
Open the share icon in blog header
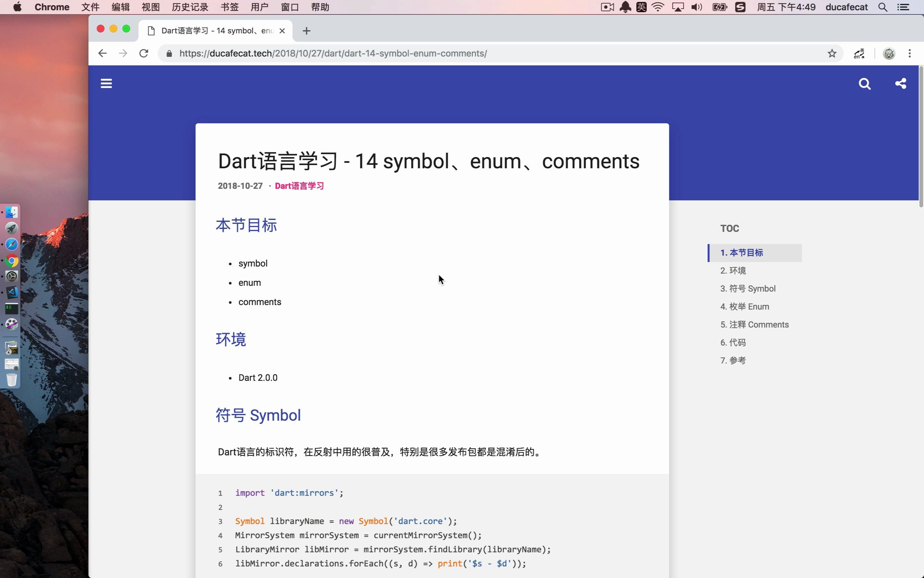pos(901,83)
